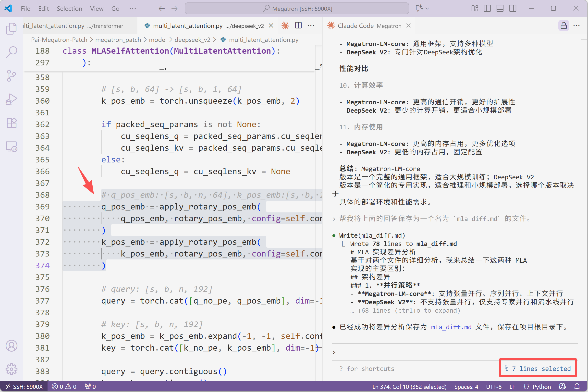The height and width of the screenshot is (392, 588).
Task: Open Run and Debug view
Action: click(11, 99)
